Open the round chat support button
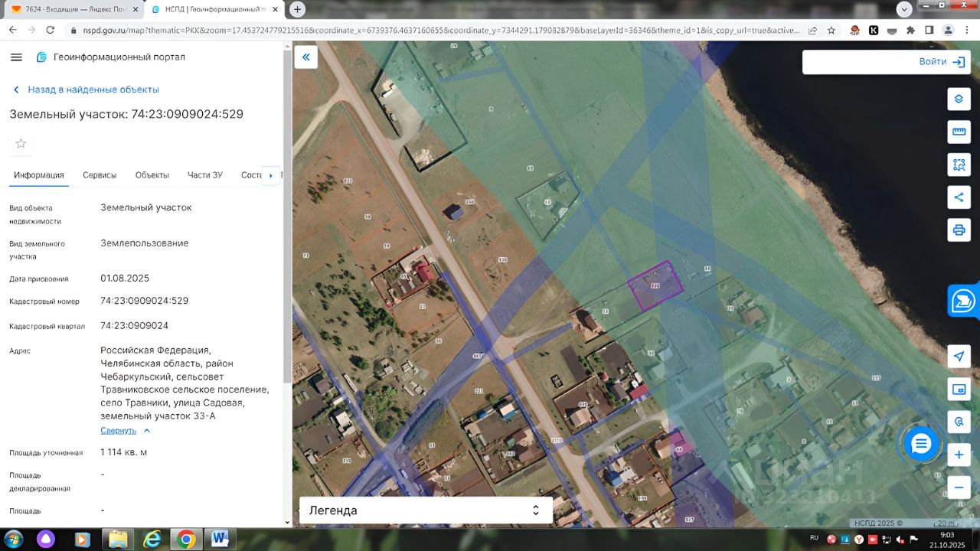The width and height of the screenshot is (980, 551). pyautogui.click(x=921, y=443)
